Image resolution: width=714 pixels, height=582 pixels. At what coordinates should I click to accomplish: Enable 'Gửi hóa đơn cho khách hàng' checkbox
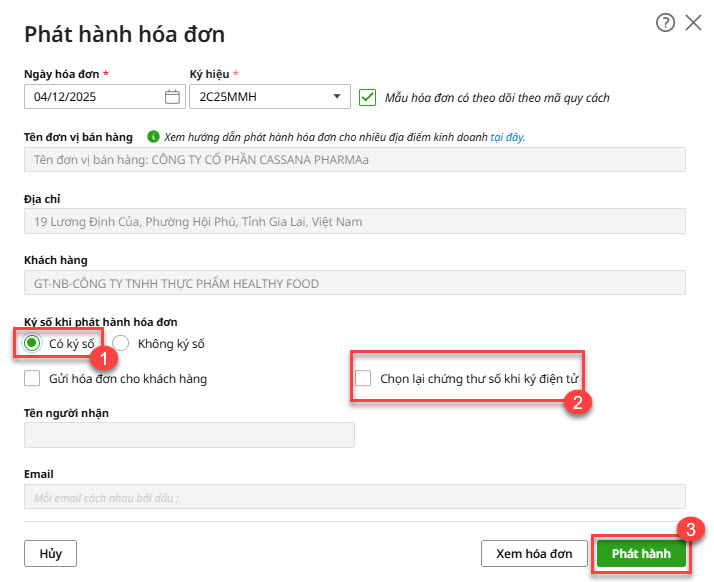pos(32,379)
